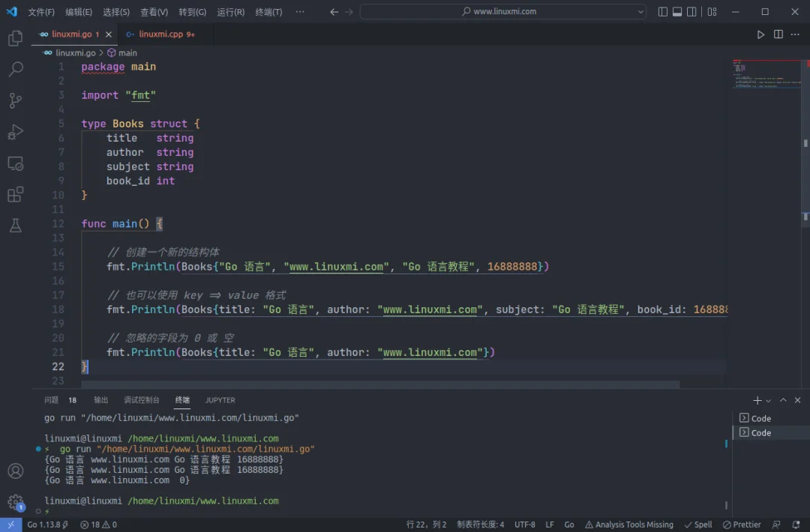Open the JUPYTER panel tab

[220, 400]
